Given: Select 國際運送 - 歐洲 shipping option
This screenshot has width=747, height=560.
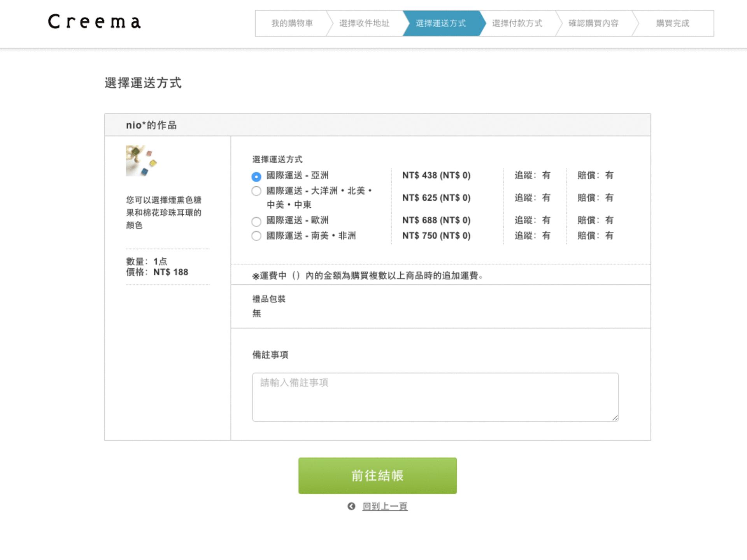Looking at the screenshot, I should 256,221.
